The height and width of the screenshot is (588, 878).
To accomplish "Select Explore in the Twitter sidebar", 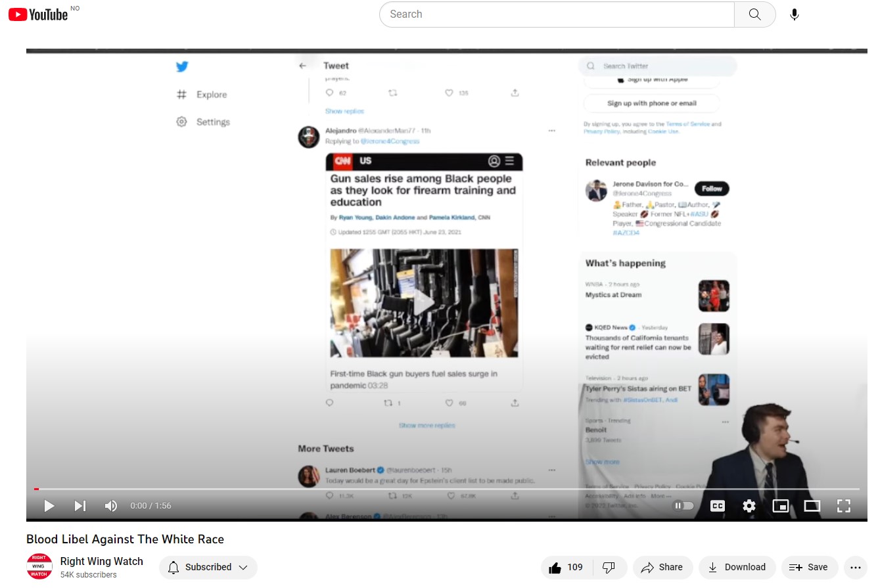I will coord(202,95).
